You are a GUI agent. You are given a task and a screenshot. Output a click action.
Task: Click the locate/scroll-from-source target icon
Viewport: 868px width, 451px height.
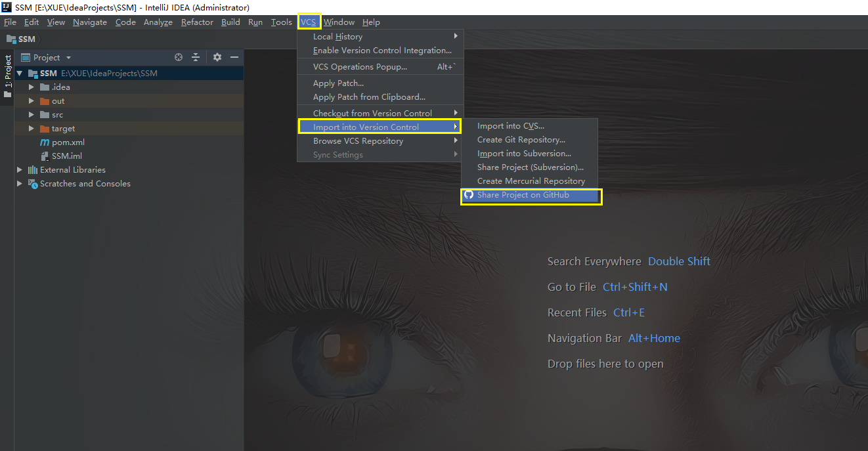[x=179, y=58]
